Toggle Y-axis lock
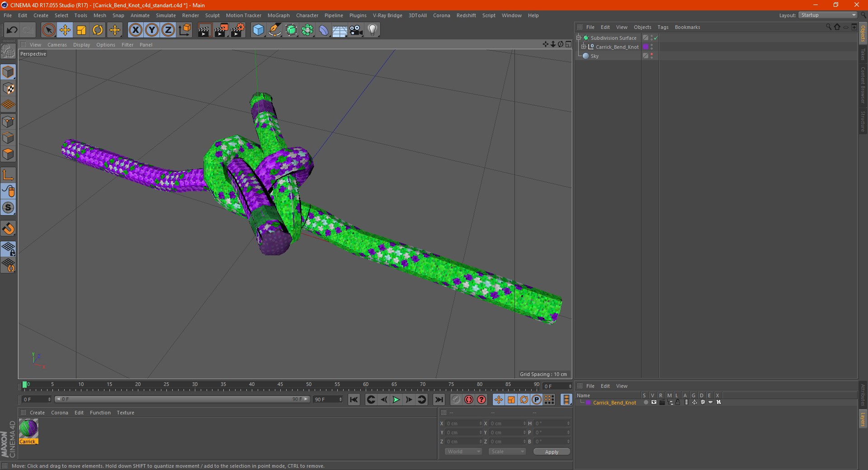 pos(152,30)
